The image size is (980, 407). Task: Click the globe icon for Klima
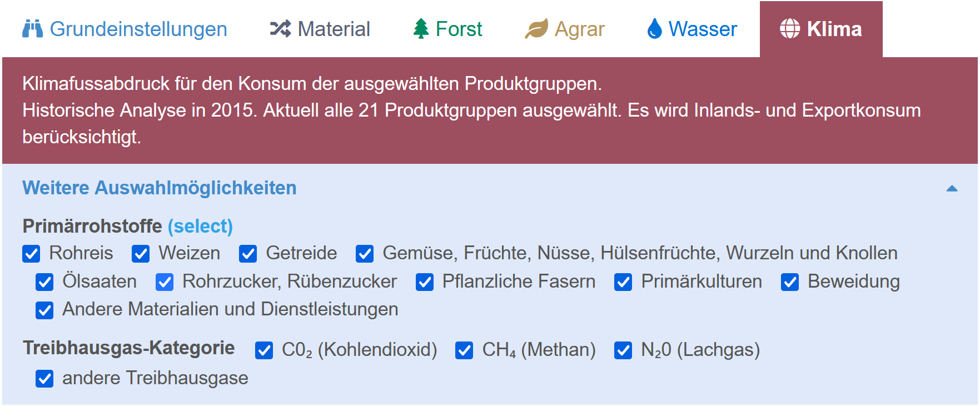coord(790,29)
